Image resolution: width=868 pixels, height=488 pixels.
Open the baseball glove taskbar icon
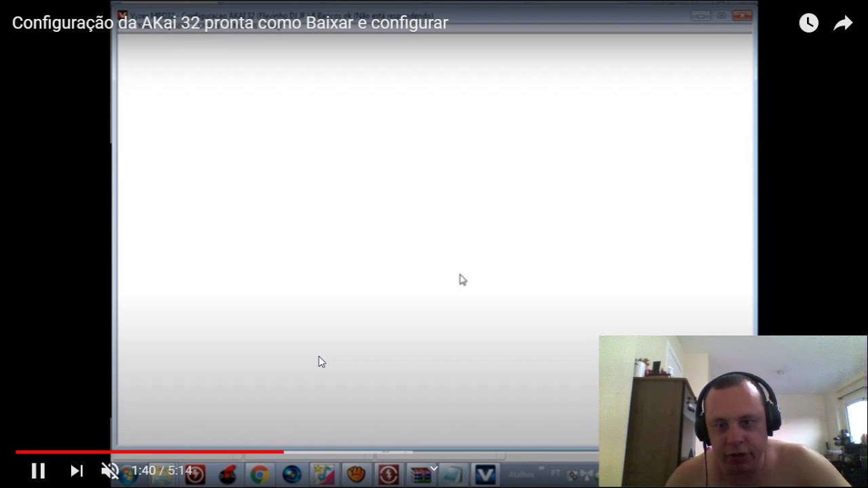(x=356, y=474)
